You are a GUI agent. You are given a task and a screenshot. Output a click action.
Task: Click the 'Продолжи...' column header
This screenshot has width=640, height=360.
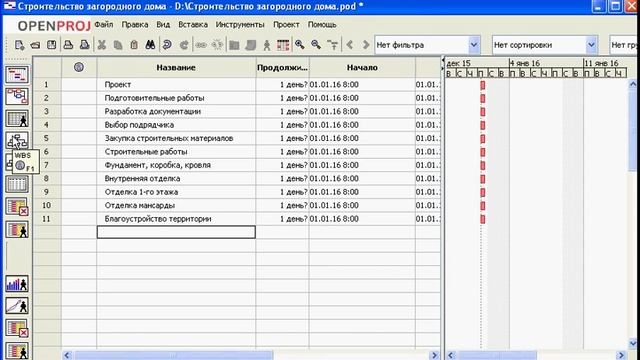pyautogui.click(x=282, y=67)
